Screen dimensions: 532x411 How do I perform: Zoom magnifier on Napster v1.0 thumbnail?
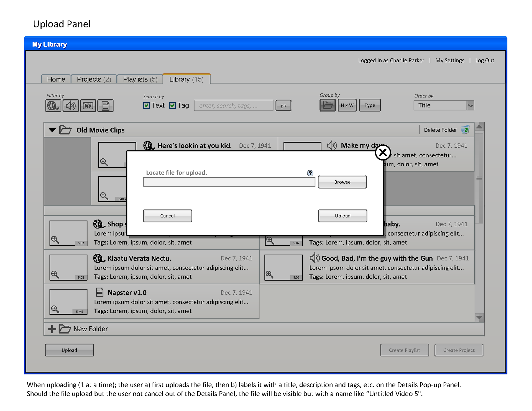tap(55, 309)
